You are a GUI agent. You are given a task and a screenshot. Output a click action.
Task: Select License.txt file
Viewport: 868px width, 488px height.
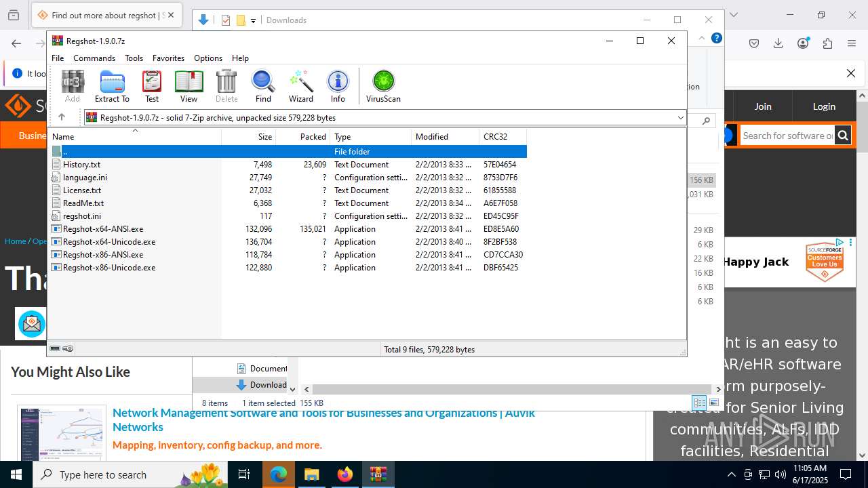pyautogui.click(x=288, y=190)
